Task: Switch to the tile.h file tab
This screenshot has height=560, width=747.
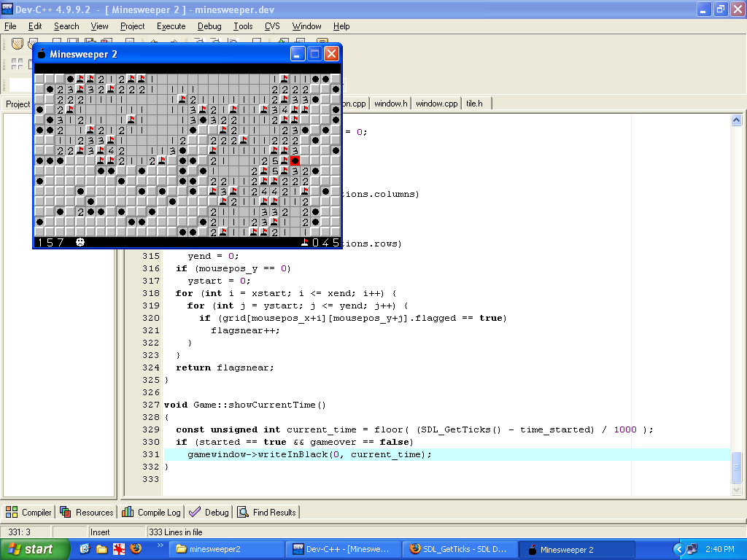Action: (x=474, y=104)
